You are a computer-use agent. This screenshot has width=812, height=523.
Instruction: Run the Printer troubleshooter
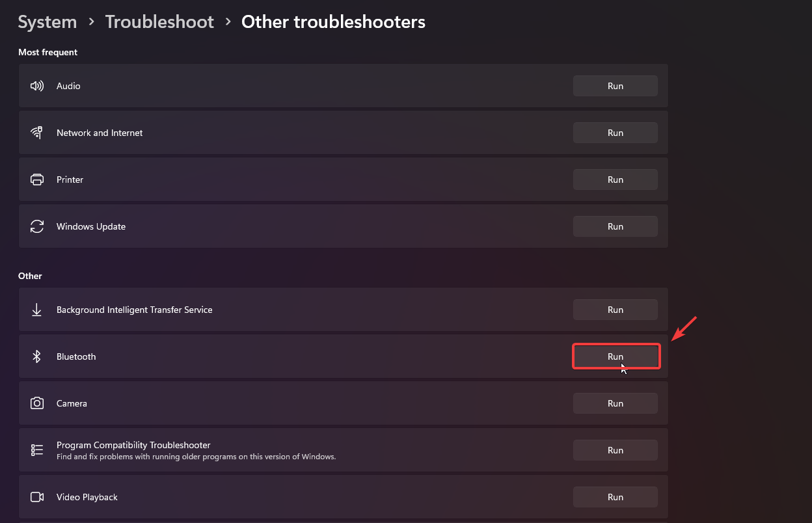(615, 180)
